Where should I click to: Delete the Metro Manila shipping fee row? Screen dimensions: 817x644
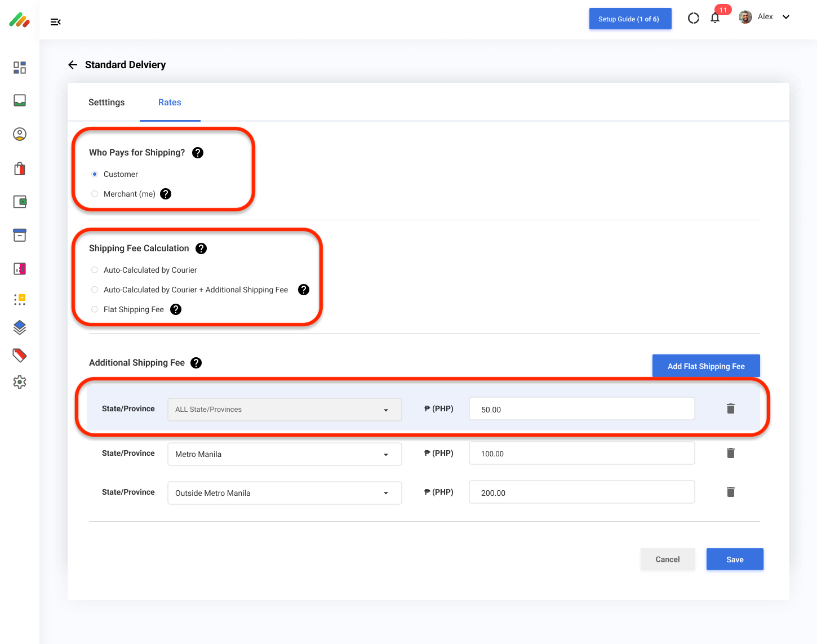(730, 453)
